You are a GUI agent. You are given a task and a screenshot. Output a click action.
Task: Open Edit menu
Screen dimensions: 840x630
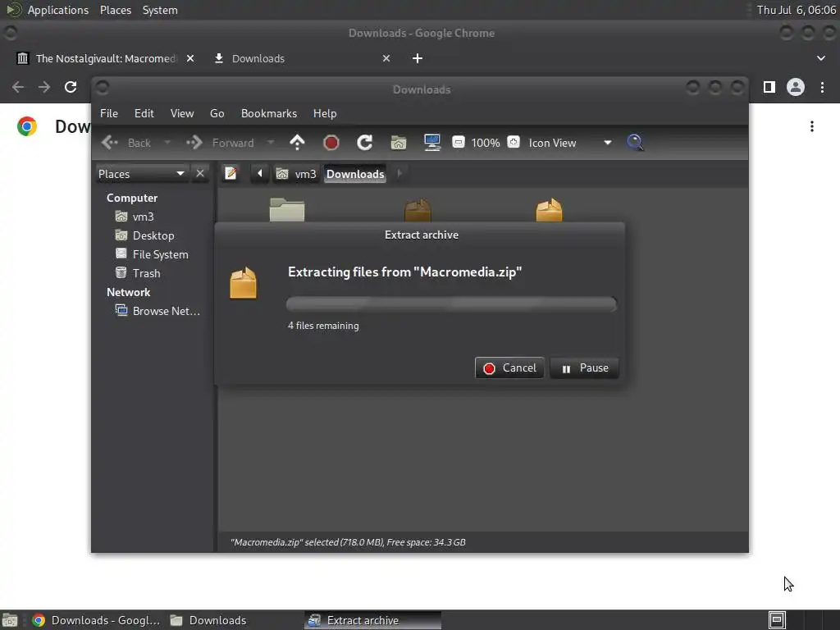(x=144, y=113)
